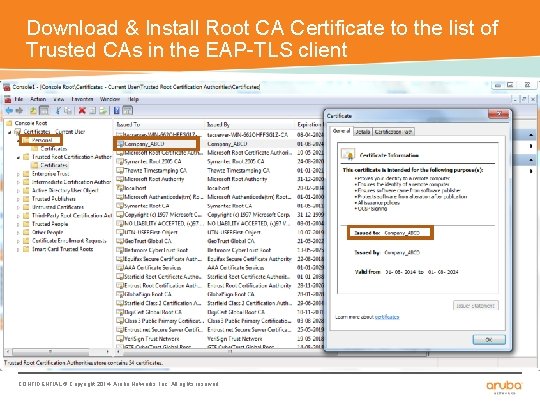The height and width of the screenshot is (405, 540).
Task: Toggle Show/Hide Action Pane toolbar icon
Action: (x=128, y=111)
